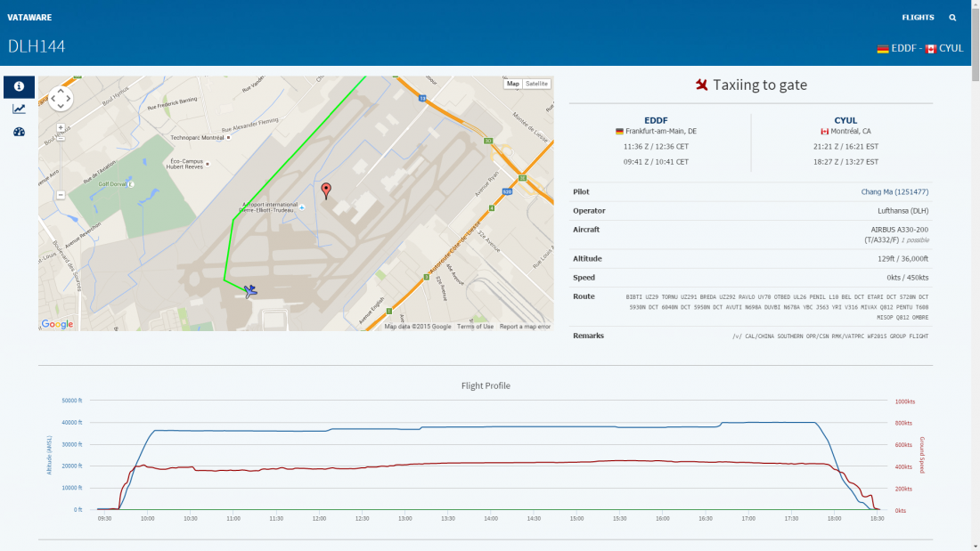Click the Montréal, CA text
This screenshot has width=980, height=551.
pyautogui.click(x=850, y=131)
